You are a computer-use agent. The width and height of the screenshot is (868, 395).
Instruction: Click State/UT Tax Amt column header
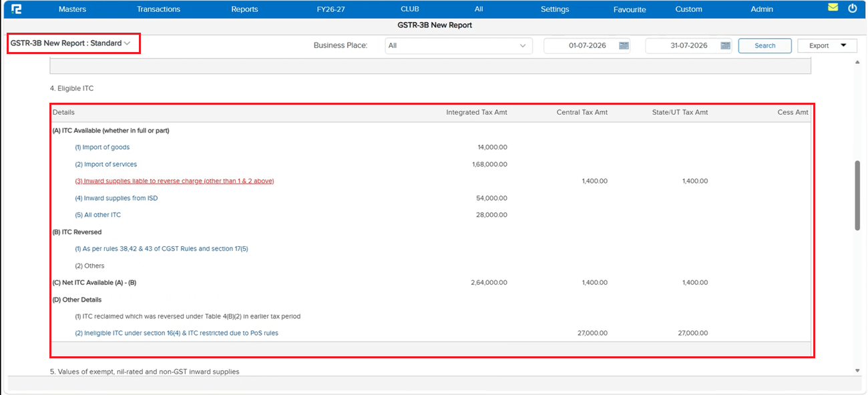click(680, 112)
